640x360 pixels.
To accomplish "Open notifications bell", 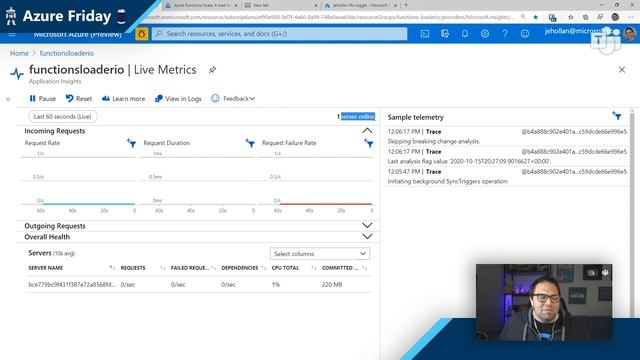I will pos(465,34).
